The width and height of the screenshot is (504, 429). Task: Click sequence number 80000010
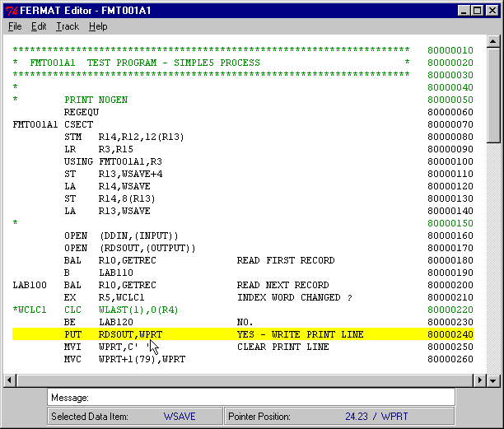(x=450, y=50)
